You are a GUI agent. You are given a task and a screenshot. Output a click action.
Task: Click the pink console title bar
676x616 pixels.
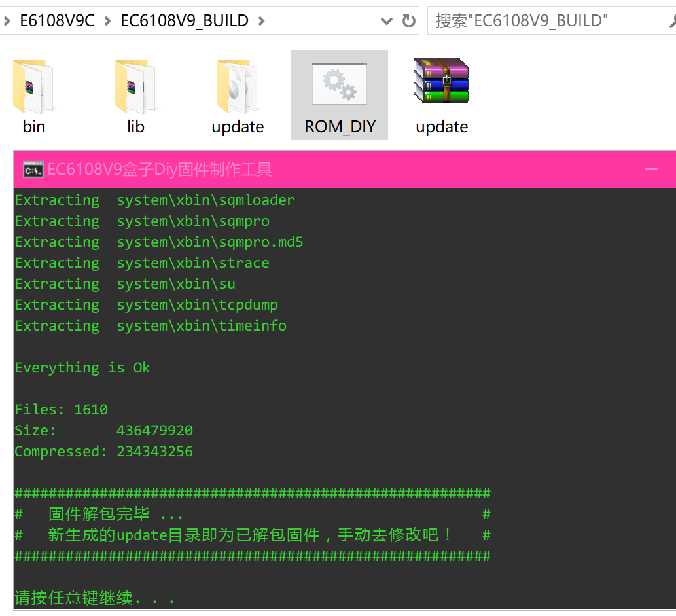[x=327, y=169]
